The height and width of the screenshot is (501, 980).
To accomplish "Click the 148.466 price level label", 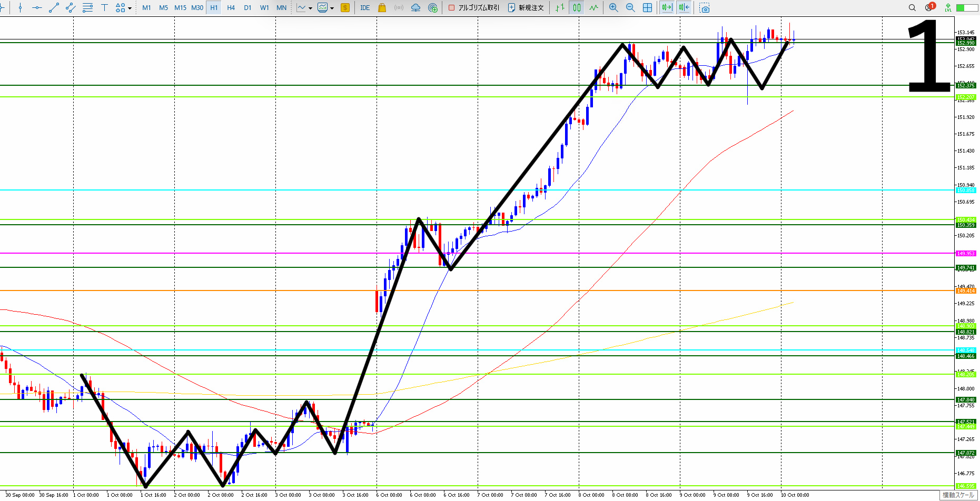I will (x=966, y=356).
